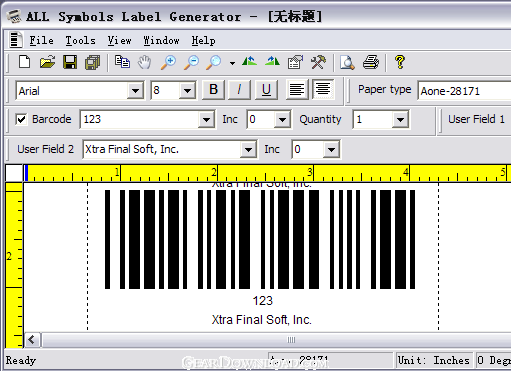The width and height of the screenshot is (511, 371).
Task: Click the horizontal yellow ruler
Action: (x=267, y=173)
